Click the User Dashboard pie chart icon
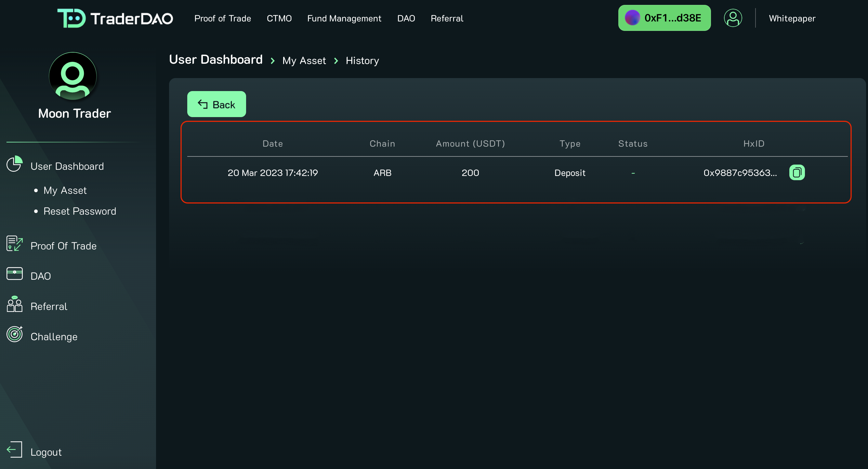 point(15,164)
